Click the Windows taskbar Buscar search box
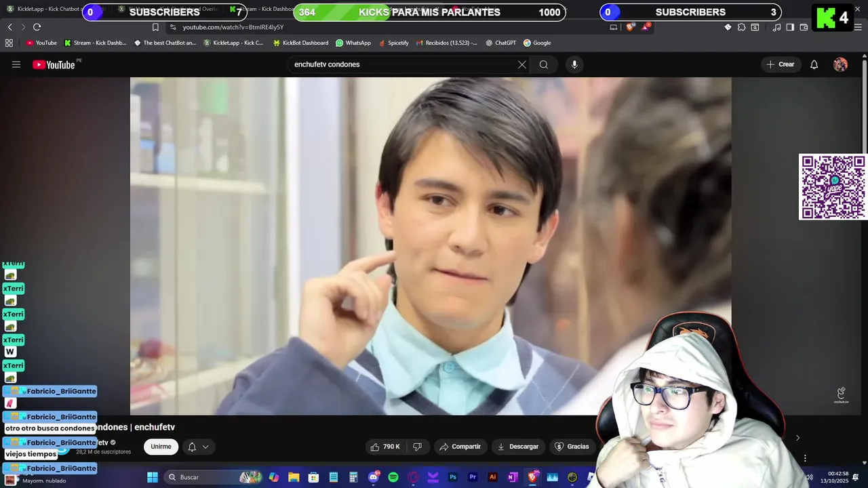The image size is (868, 488). tap(214, 477)
